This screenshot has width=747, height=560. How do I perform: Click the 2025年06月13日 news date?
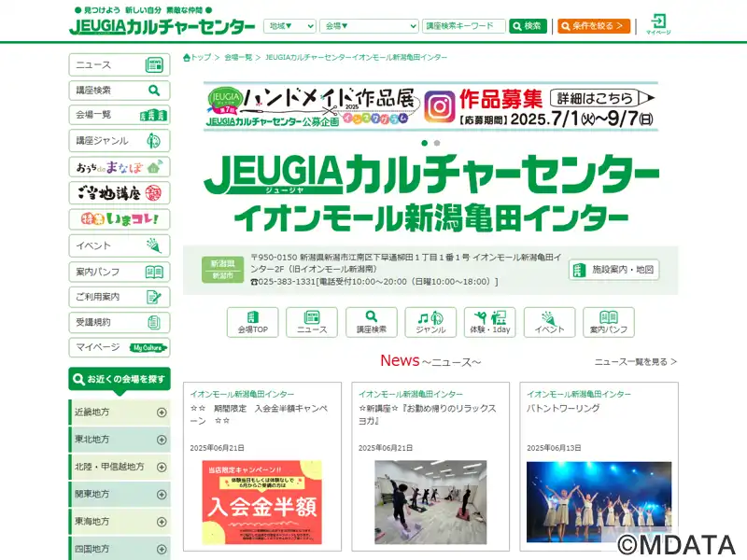coord(554,448)
